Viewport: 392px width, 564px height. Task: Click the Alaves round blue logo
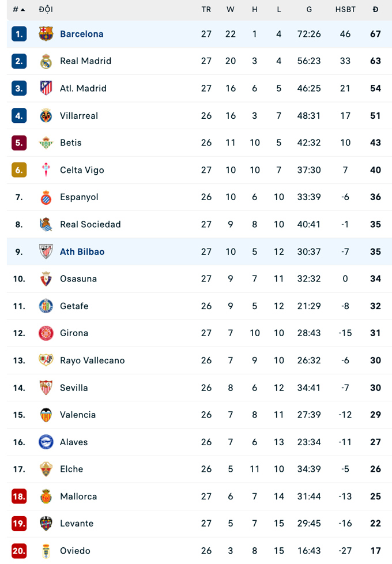point(46,442)
